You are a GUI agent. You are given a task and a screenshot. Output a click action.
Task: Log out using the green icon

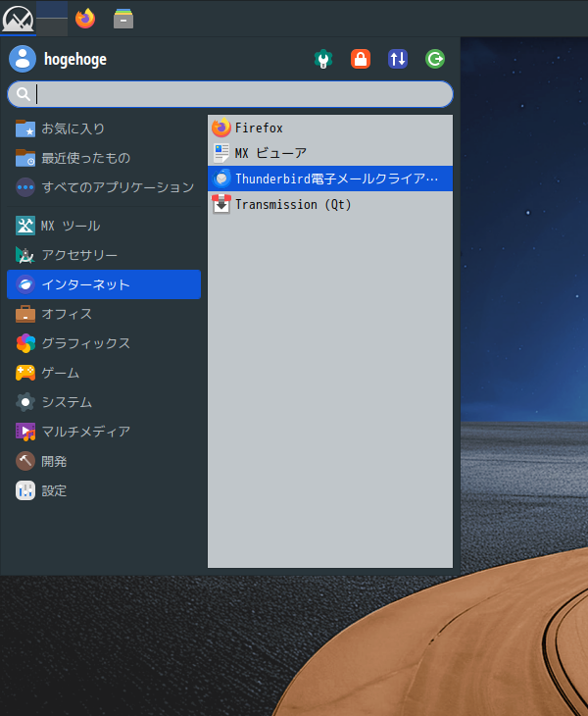[435, 59]
